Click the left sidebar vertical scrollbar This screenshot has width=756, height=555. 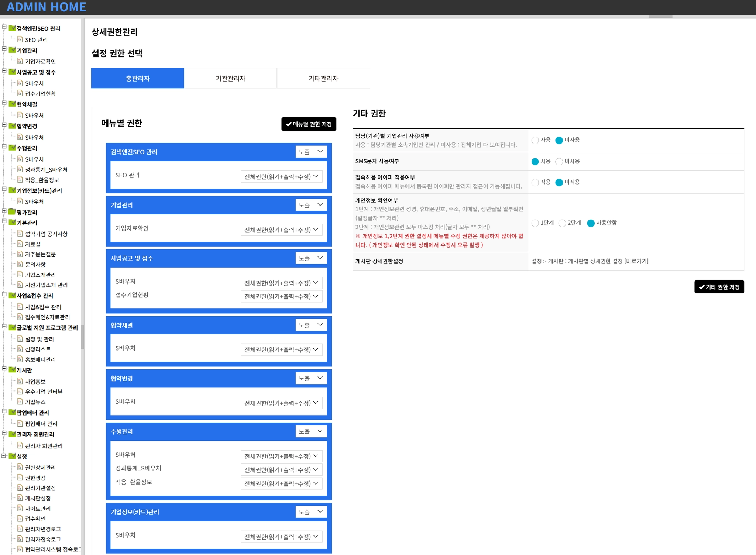point(83,337)
